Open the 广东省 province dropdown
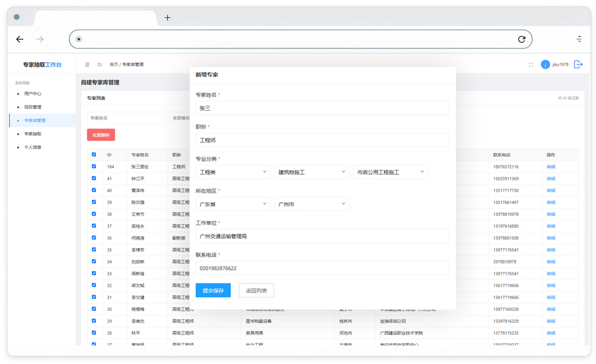The image size is (596, 364). tap(233, 204)
